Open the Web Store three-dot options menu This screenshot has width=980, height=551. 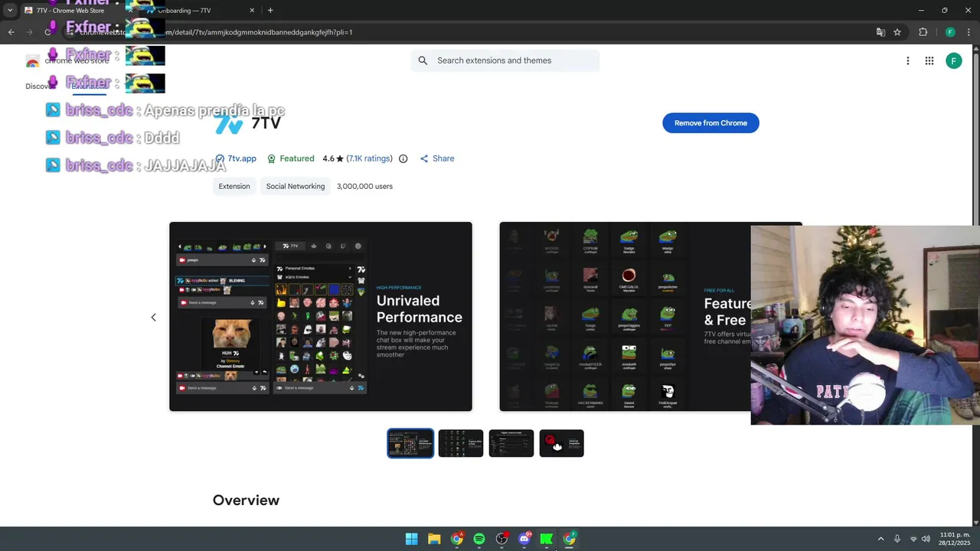(x=908, y=60)
